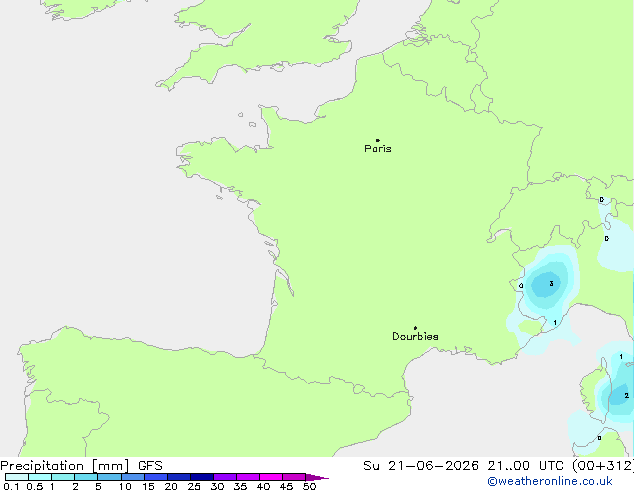The width and height of the screenshot is (634, 490).
Task: Click the Paris city label
Action: tap(378, 149)
